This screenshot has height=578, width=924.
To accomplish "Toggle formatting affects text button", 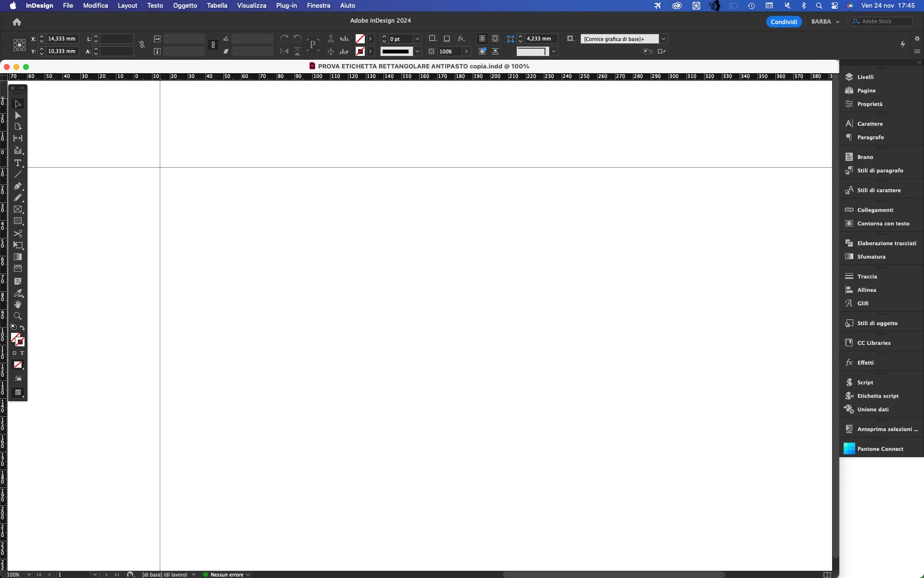I will 22,353.
